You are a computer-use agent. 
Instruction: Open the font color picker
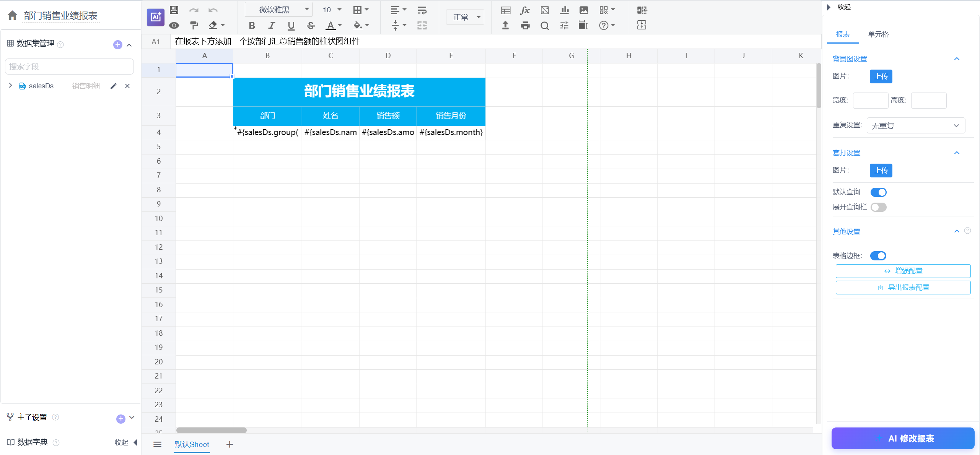[x=334, y=26]
